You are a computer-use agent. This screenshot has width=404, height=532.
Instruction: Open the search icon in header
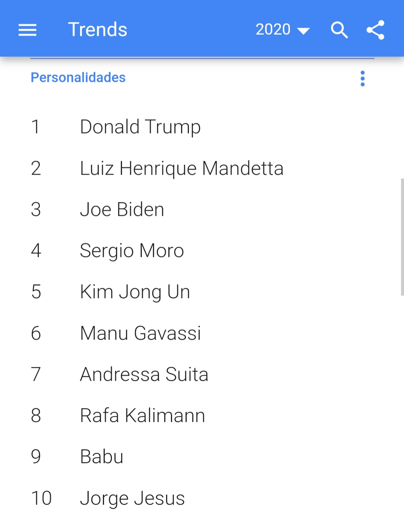(339, 30)
